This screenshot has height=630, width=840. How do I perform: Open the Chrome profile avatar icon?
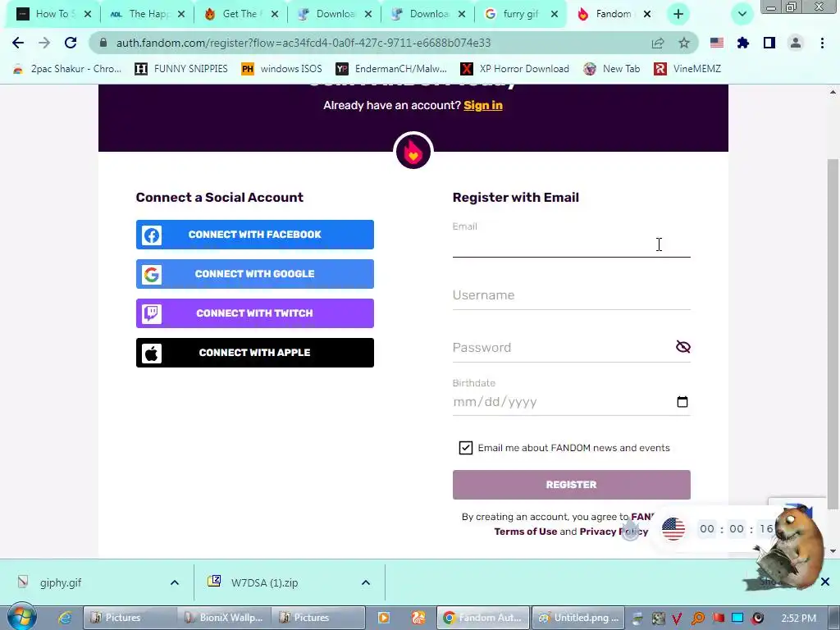pyautogui.click(x=796, y=43)
